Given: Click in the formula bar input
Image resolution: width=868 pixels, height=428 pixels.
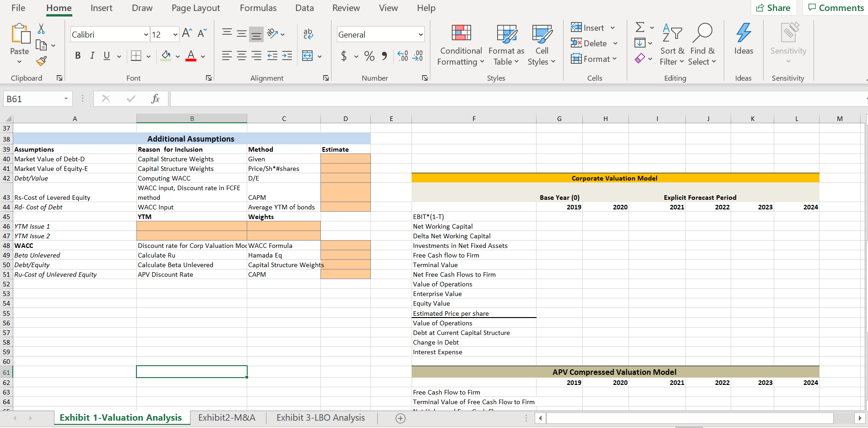Looking at the screenshot, I should pyautogui.click(x=518, y=99).
